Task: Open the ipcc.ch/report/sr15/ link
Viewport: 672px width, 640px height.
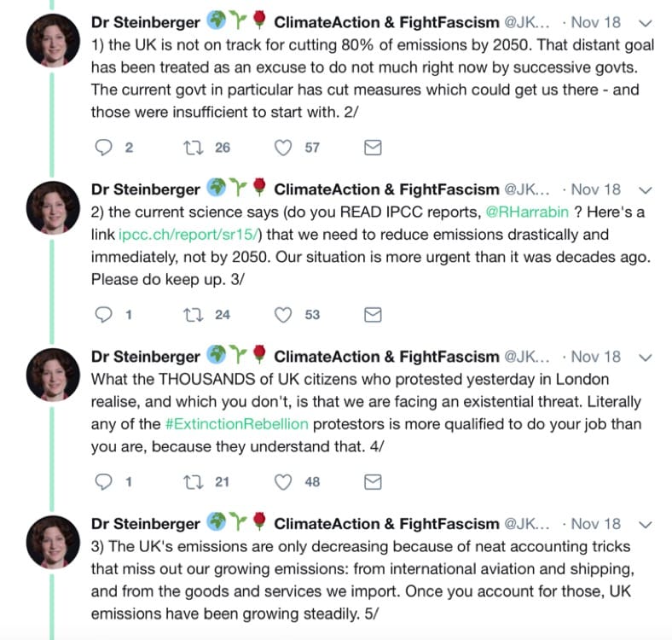Action: click(x=188, y=235)
